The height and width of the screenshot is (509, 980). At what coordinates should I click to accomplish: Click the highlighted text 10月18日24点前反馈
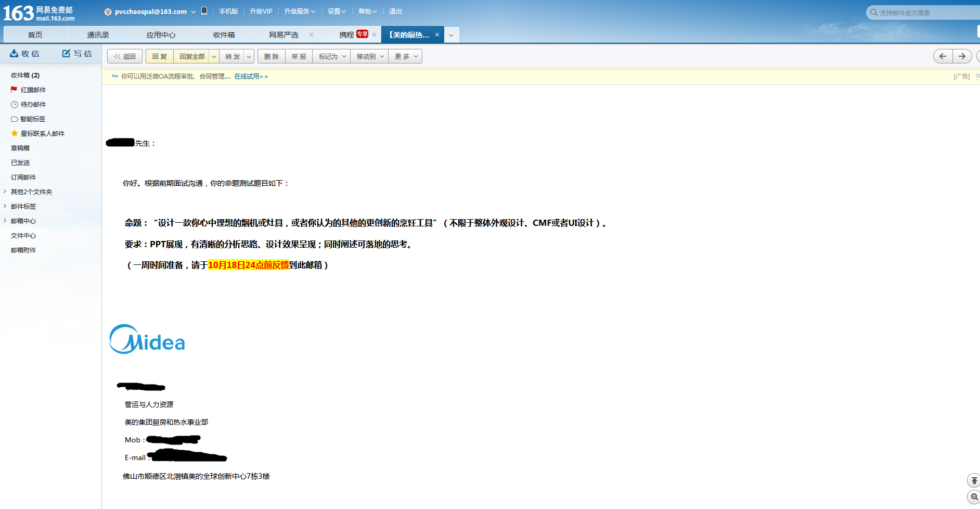tap(249, 265)
